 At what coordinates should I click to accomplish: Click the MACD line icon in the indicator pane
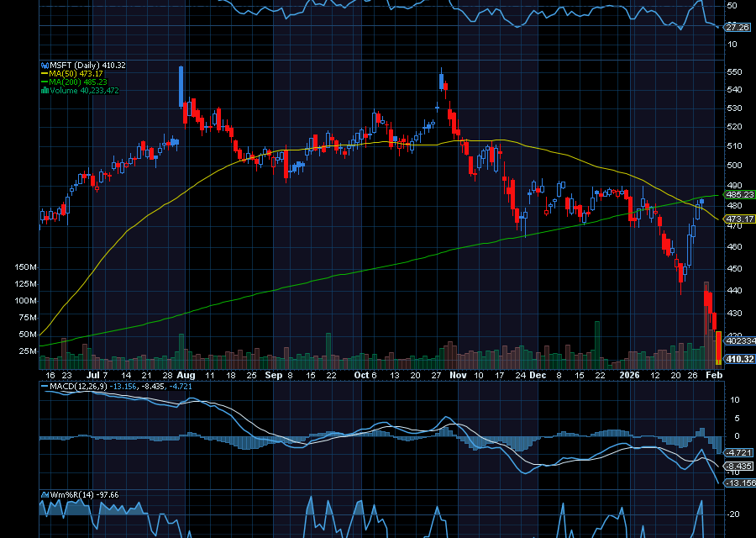click(45, 386)
